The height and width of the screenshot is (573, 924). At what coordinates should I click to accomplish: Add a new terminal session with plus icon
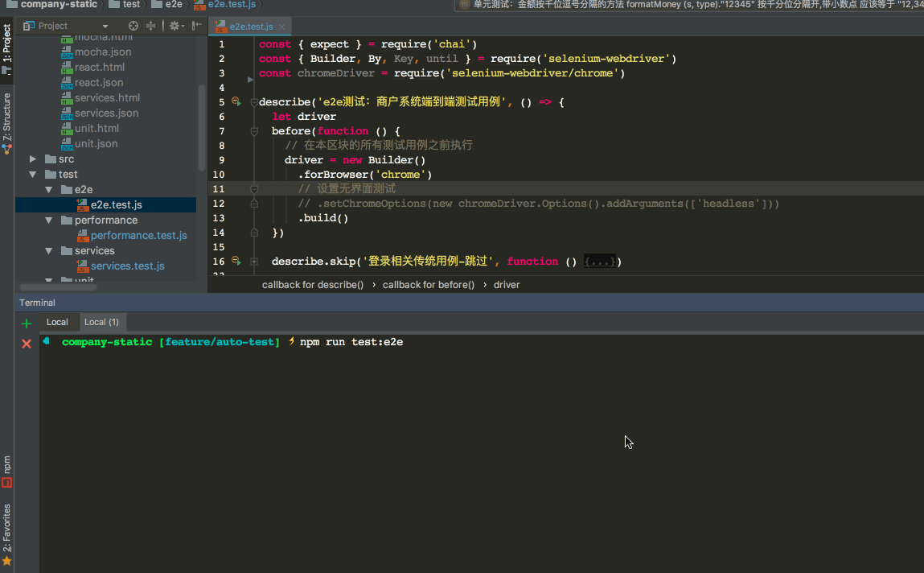pos(26,323)
